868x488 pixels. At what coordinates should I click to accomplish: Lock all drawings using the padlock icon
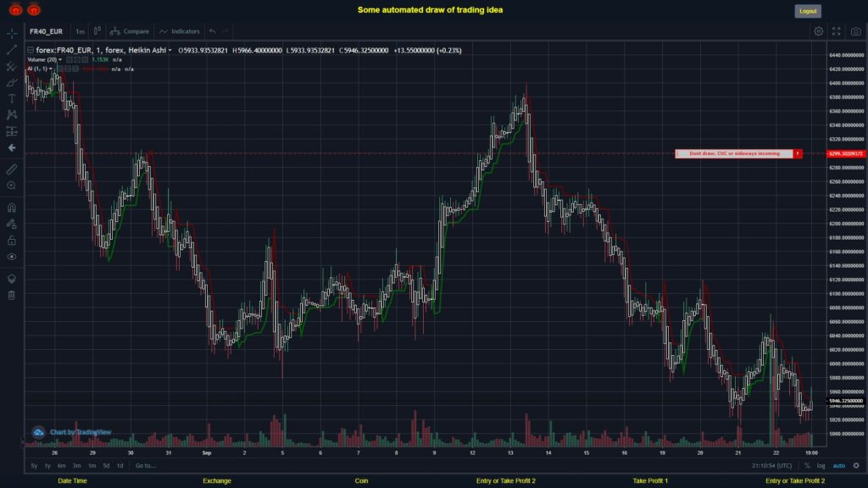point(11,240)
